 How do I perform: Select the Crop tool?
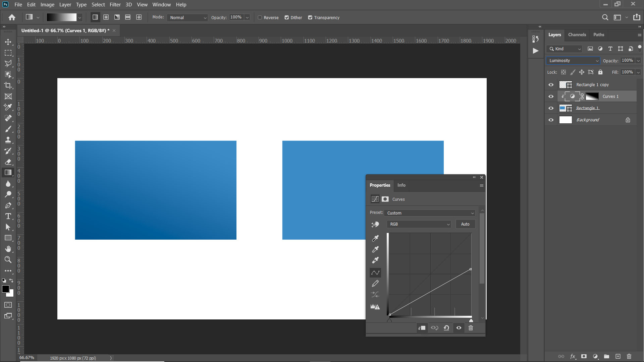(8, 85)
